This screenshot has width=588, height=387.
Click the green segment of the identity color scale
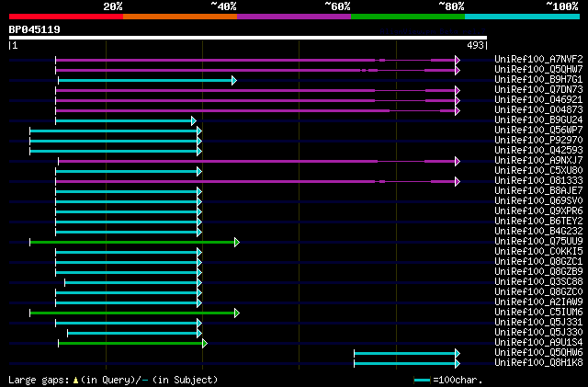click(x=408, y=17)
